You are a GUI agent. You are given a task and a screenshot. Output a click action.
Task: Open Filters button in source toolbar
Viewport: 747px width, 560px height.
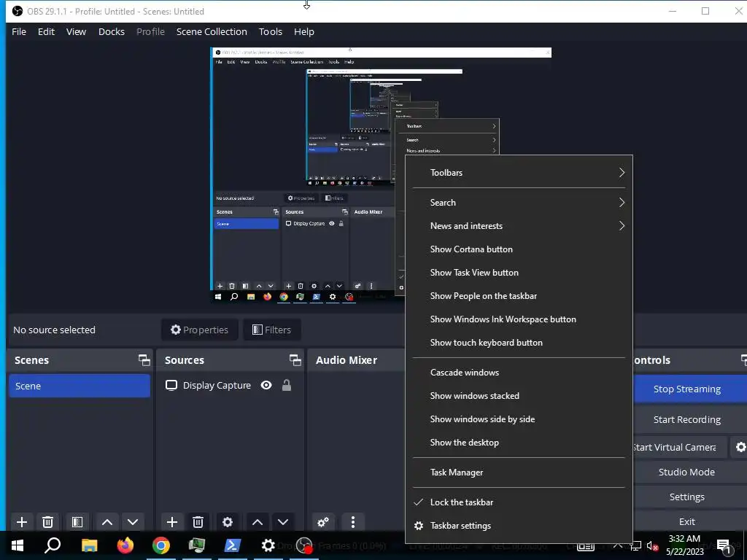[271, 330]
